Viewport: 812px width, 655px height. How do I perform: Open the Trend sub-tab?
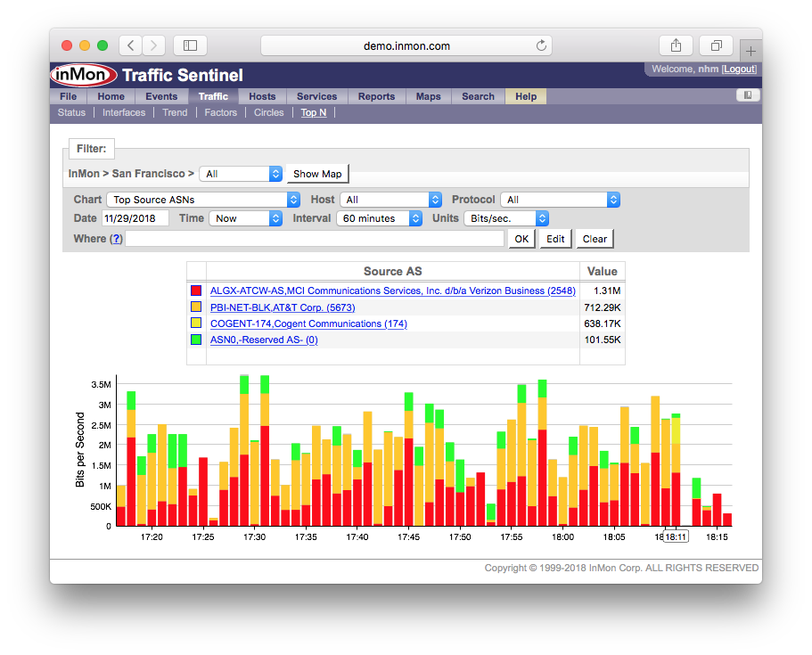(175, 112)
